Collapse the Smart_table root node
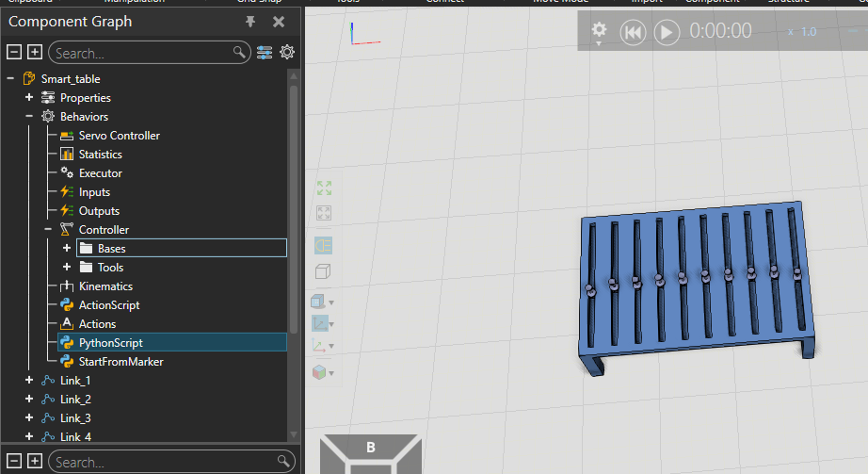Viewport: 868px width, 474px height. (x=10, y=79)
